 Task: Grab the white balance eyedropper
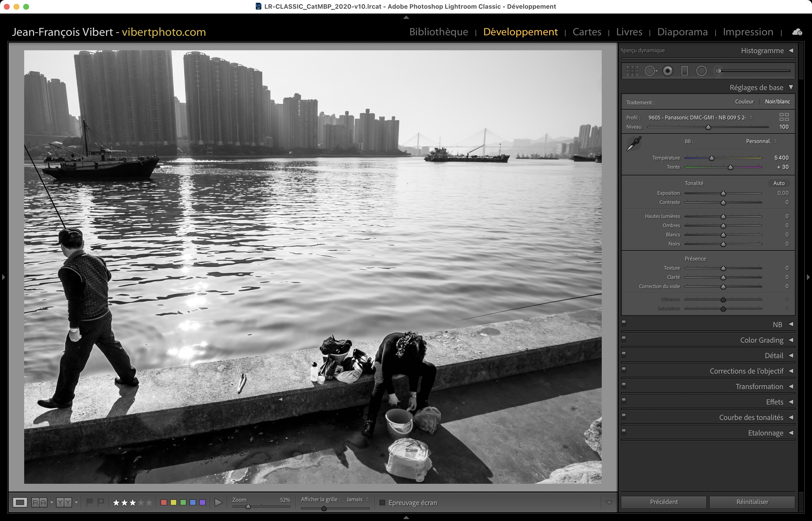634,144
